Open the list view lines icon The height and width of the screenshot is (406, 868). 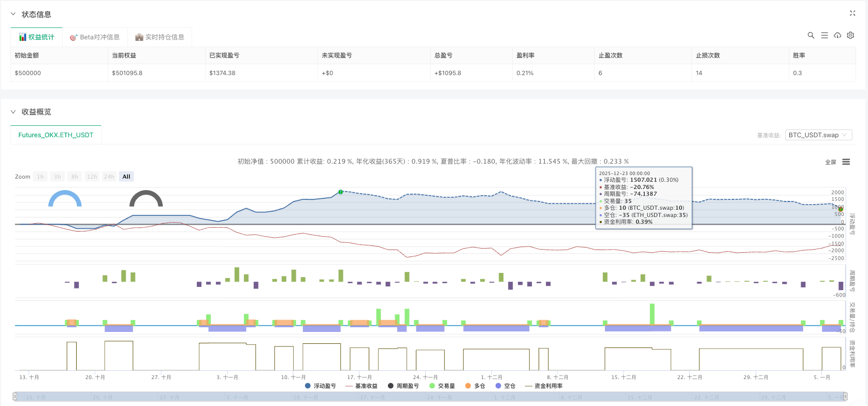tap(824, 35)
